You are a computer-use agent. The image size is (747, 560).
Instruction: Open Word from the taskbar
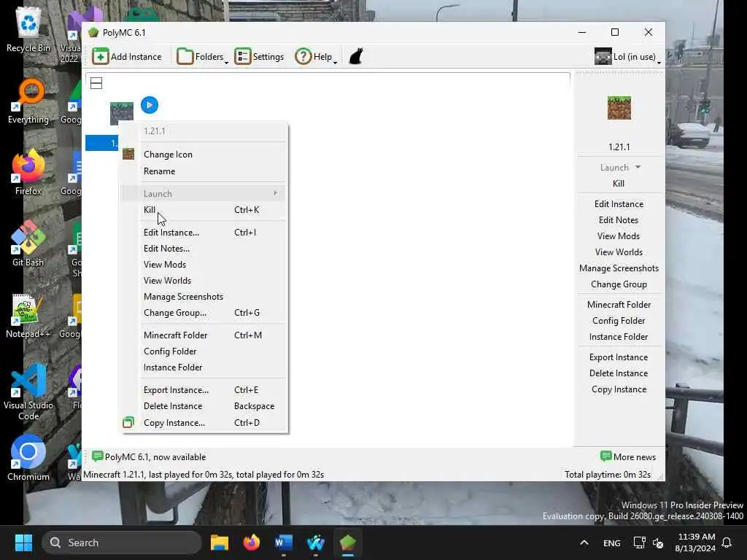(284, 542)
